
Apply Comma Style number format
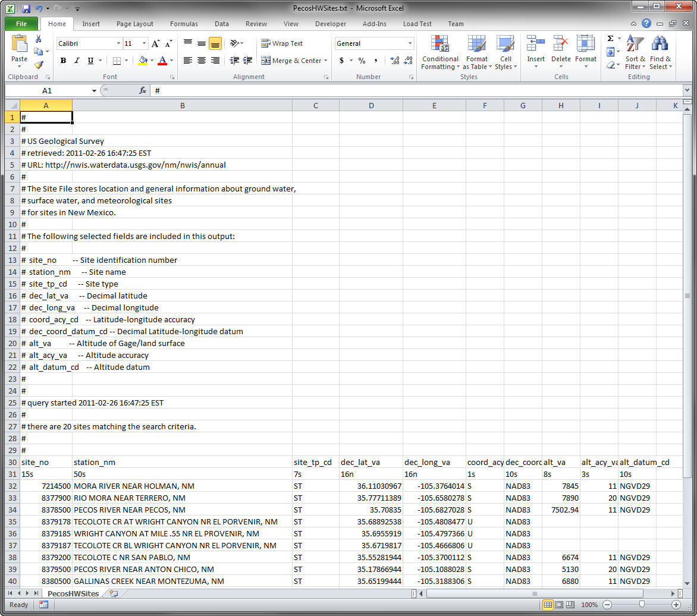[x=376, y=61]
